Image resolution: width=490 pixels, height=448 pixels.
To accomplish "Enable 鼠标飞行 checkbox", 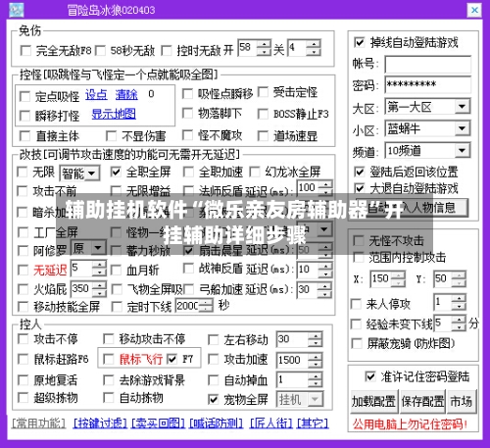I will pos(108,359).
